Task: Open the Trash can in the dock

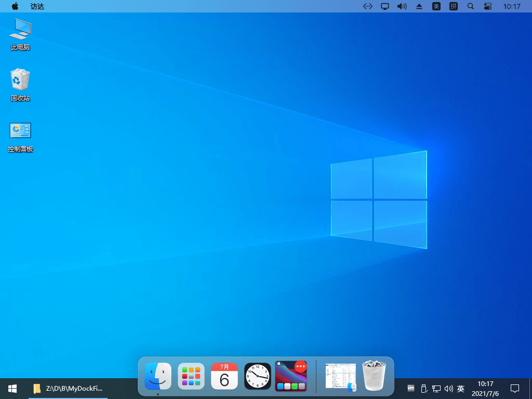Action: [374, 376]
